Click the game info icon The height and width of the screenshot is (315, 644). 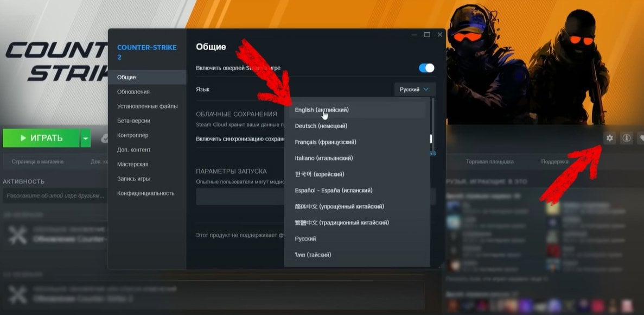click(626, 138)
